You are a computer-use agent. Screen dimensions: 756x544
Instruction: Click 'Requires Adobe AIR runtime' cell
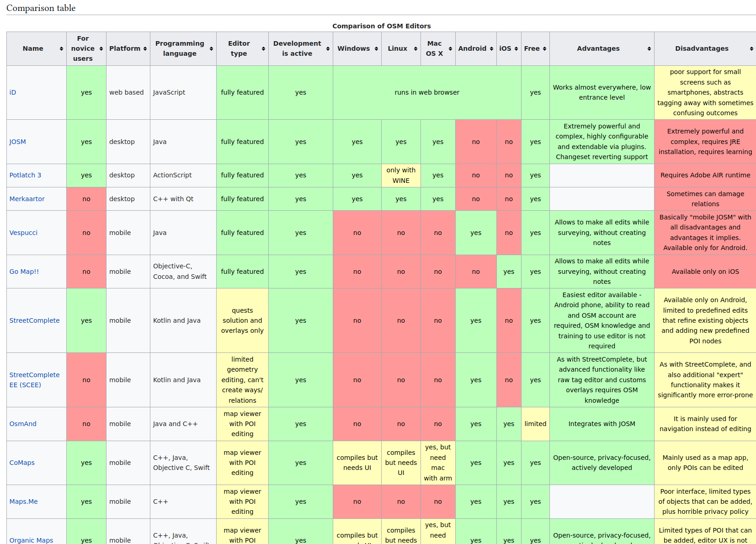(705, 176)
